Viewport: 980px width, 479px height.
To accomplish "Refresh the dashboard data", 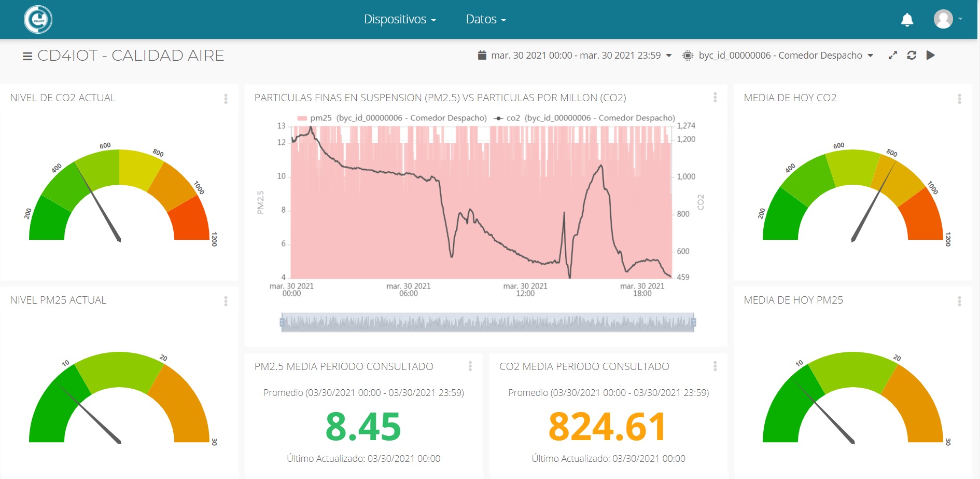I will [912, 55].
